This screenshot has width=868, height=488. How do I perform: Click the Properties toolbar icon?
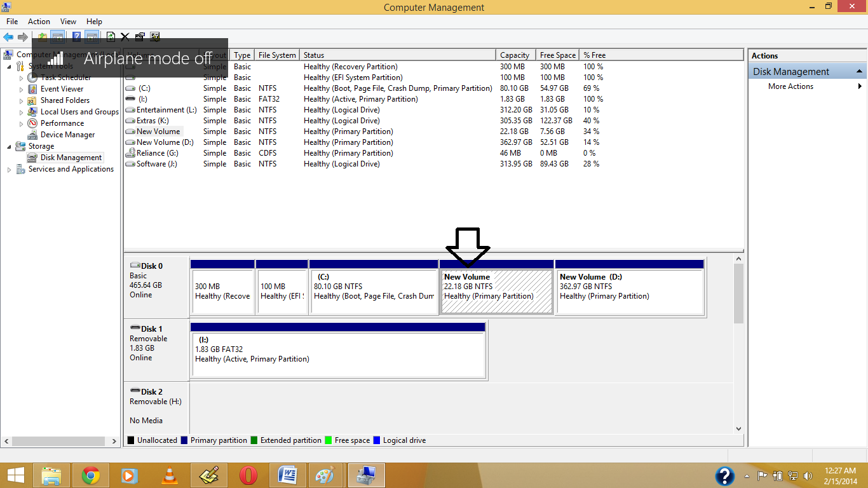(140, 37)
